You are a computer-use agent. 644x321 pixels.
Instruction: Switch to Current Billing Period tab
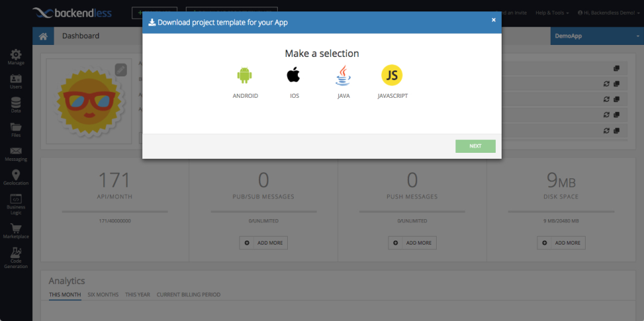189,295
